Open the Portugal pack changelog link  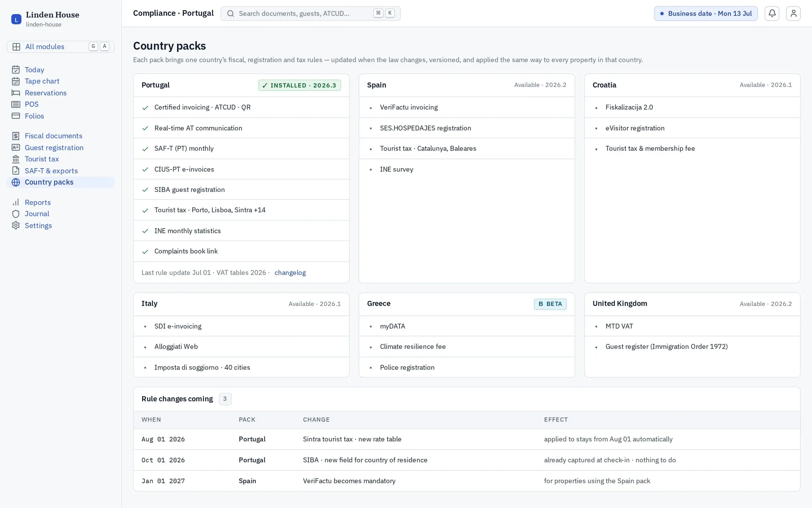(290, 273)
